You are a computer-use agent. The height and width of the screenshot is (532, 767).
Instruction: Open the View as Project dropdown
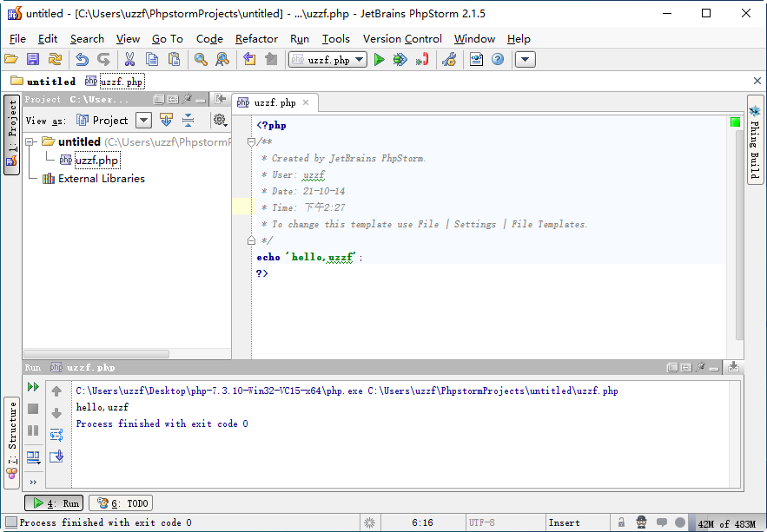(x=144, y=120)
